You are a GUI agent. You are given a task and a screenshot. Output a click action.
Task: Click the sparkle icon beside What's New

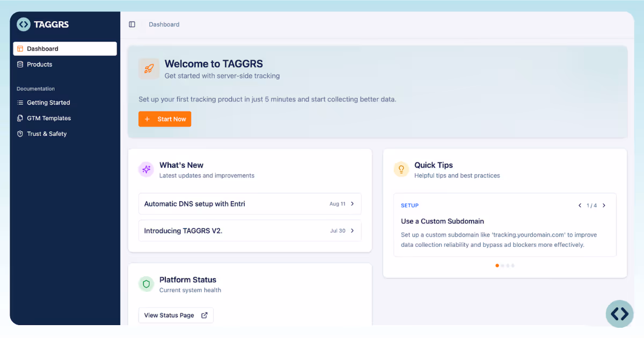click(x=146, y=170)
